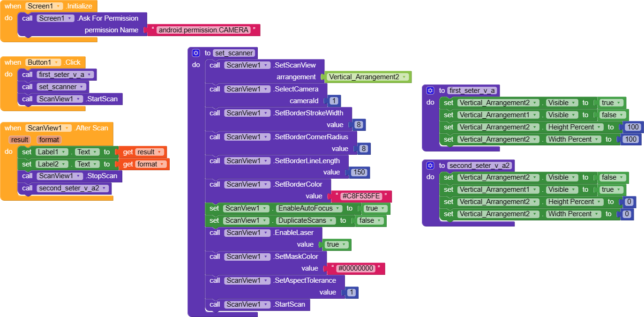Edit the Height Percent value 0 in second_seter_v_a2
Image resolution: width=644 pixels, height=317 pixels.
(x=629, y=202)
